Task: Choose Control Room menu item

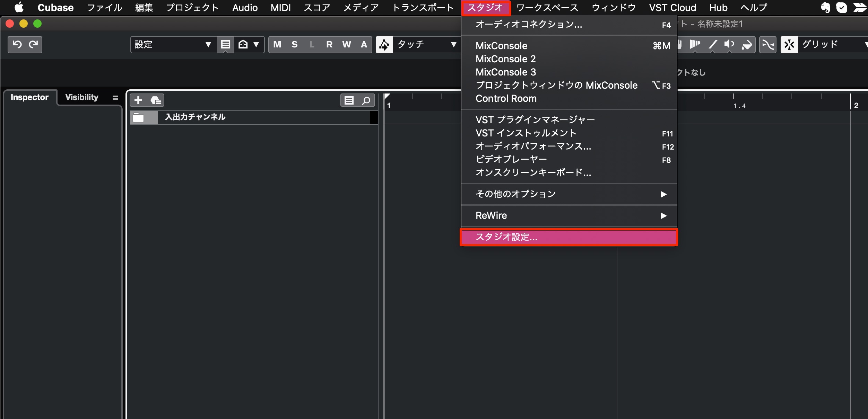Action: (569, 98)
